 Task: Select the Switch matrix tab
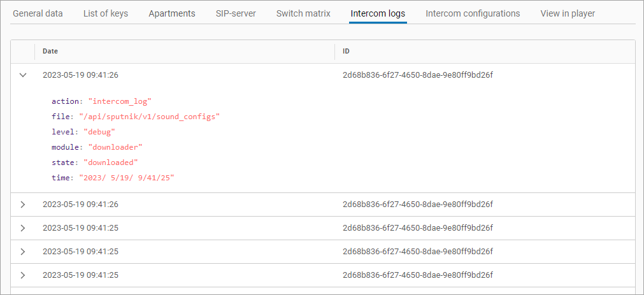click(303, 13)
